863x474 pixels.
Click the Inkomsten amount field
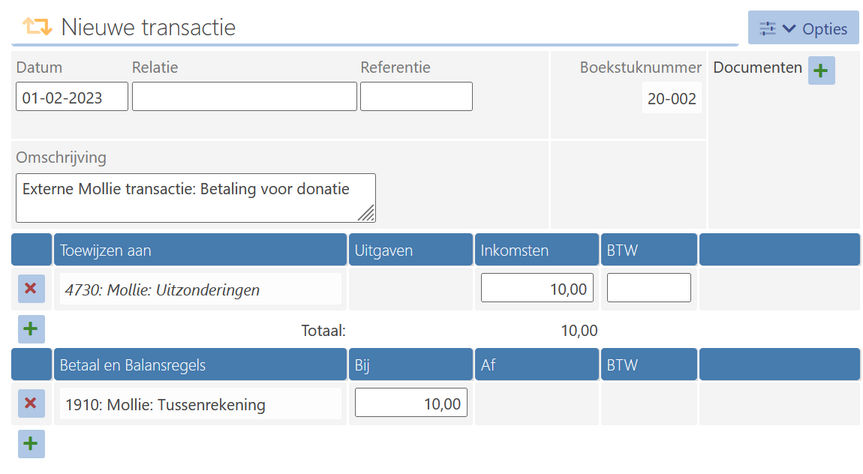537,288
